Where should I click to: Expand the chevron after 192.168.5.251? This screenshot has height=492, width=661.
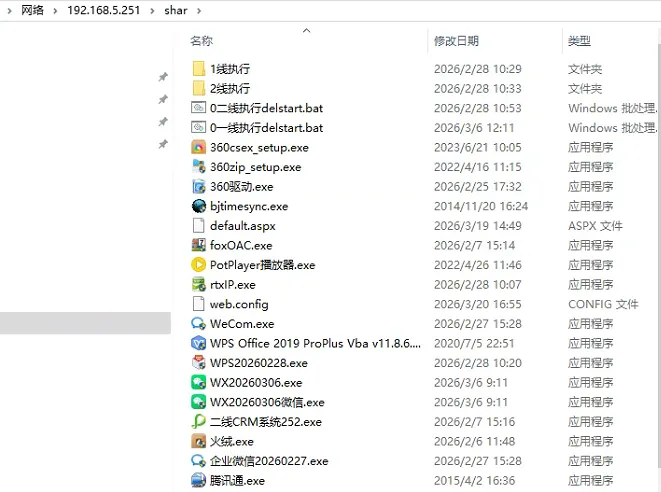click(x=152, y=11)
